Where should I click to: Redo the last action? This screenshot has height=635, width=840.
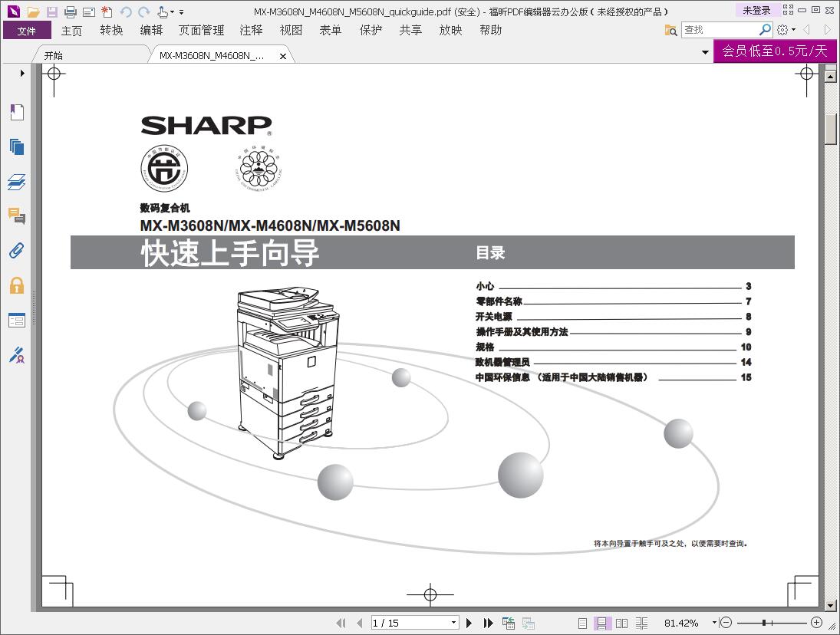tap(144, 12)
